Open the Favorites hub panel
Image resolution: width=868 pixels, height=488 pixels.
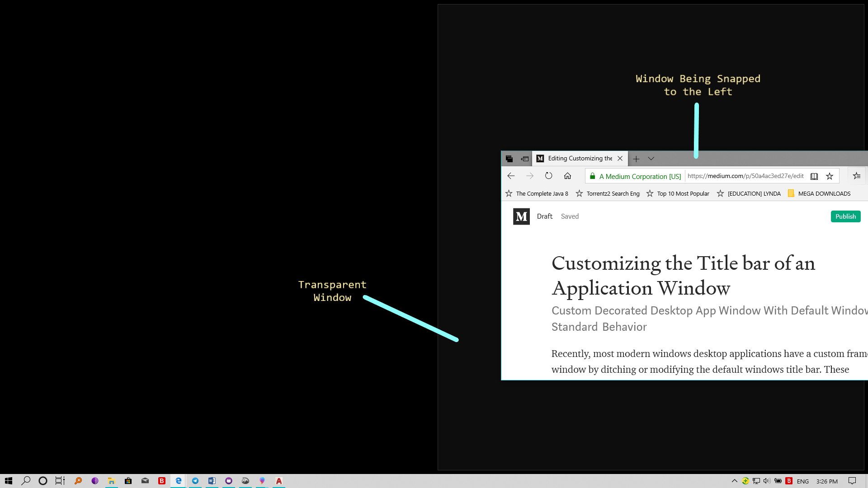coord(856,176)
